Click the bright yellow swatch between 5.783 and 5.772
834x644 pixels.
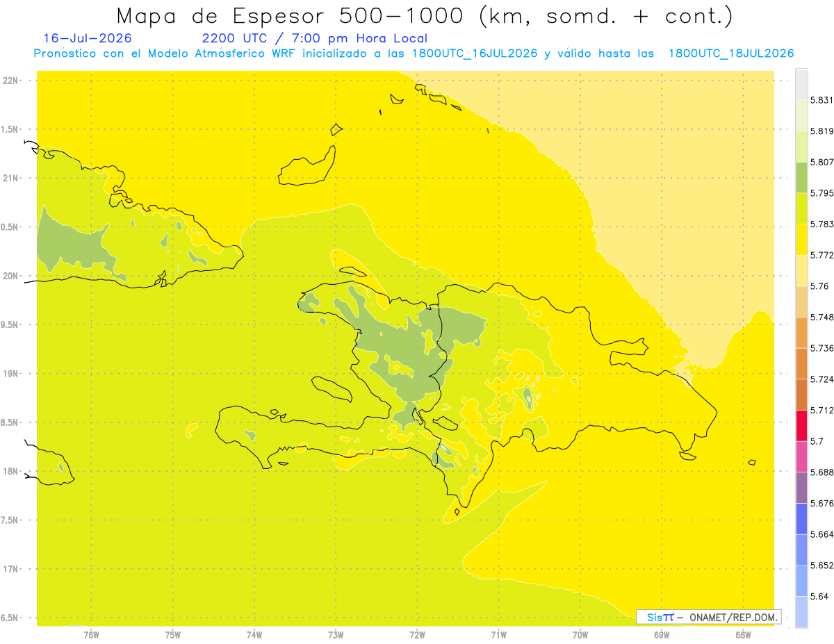[801, 240]
